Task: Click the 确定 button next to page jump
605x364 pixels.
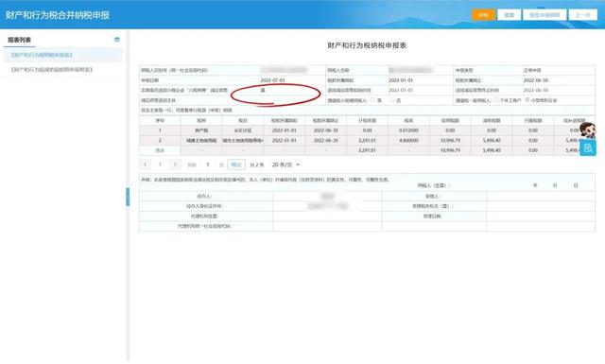Action: [x=236, y=165]
